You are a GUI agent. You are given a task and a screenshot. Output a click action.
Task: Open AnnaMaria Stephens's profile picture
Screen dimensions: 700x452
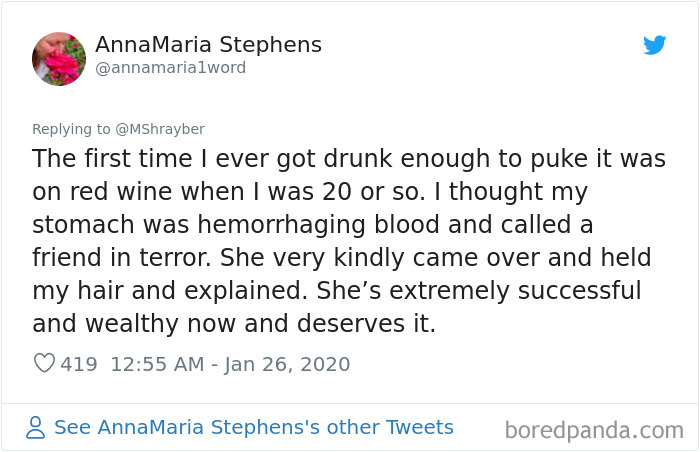59,58
